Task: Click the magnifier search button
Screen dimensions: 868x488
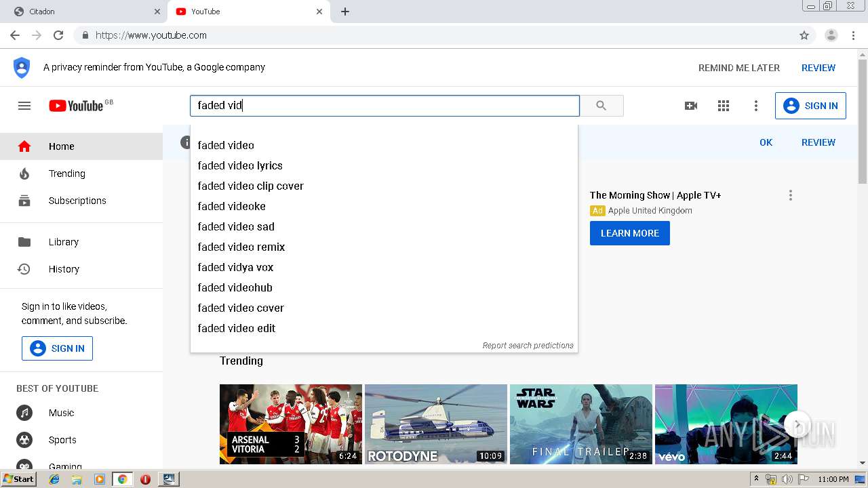Action: [601, 106]
